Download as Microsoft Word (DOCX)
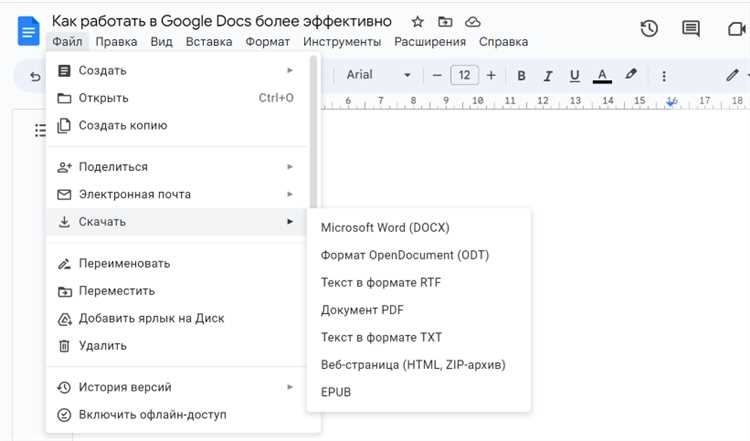The width and height of the screenshot is (750, 441). pyautogui.click(x=419, y=228)
